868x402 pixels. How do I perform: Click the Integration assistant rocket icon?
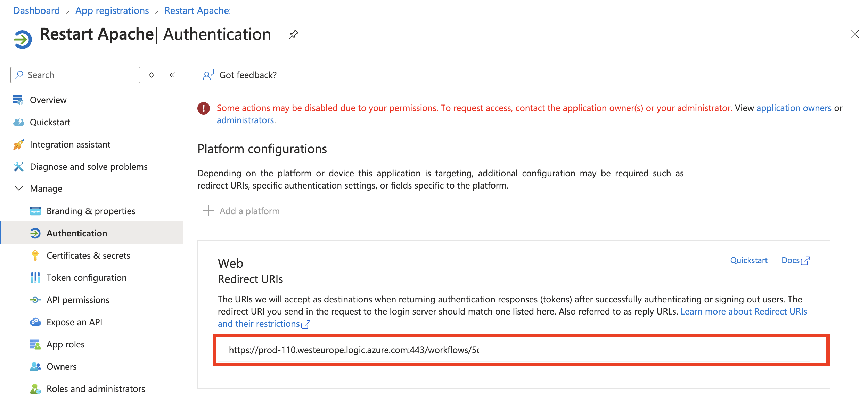(19, 144)
